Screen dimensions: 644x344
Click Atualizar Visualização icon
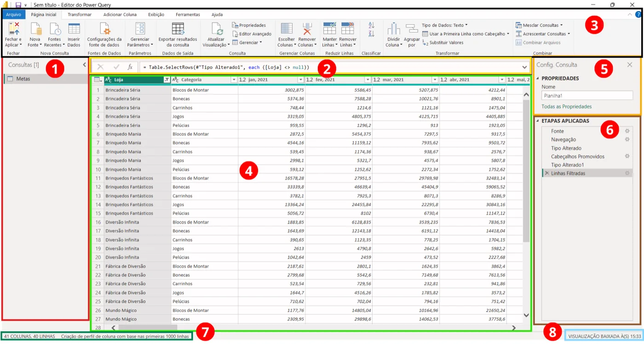pyautogui.click(x=217, y=29)
